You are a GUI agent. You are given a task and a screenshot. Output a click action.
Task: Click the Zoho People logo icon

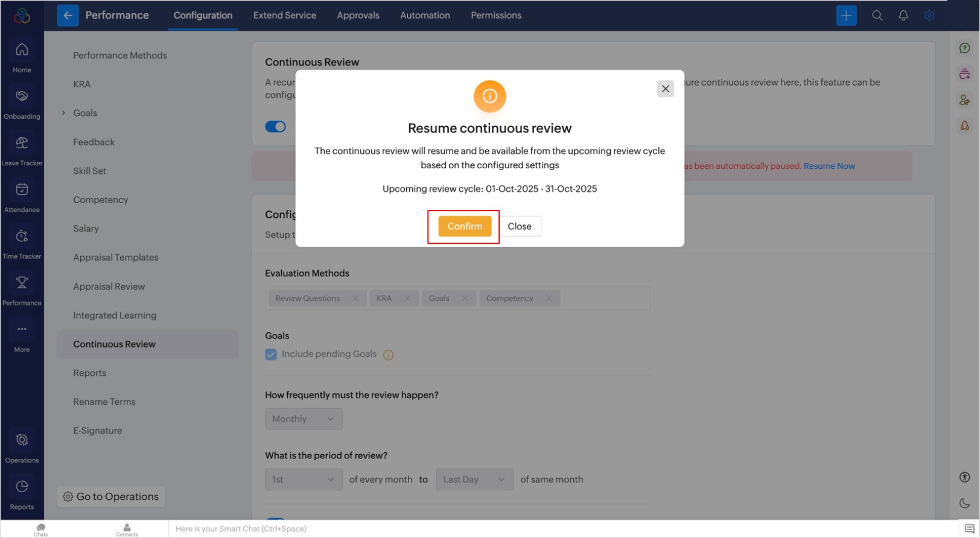tap(22, 16)
